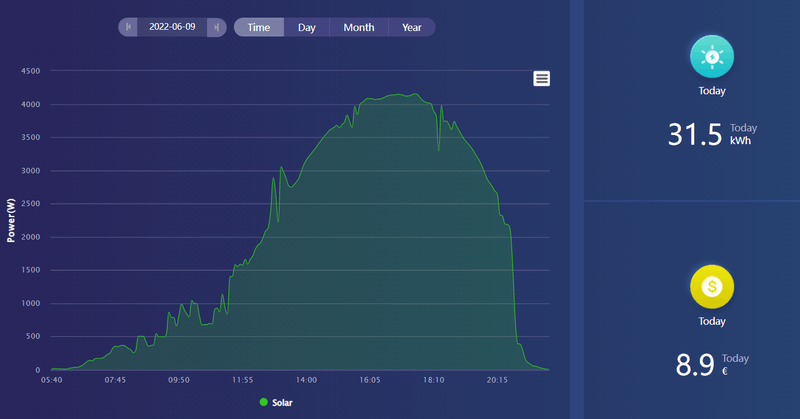Click the 31.5 kWh energy value

pos(695,134)
